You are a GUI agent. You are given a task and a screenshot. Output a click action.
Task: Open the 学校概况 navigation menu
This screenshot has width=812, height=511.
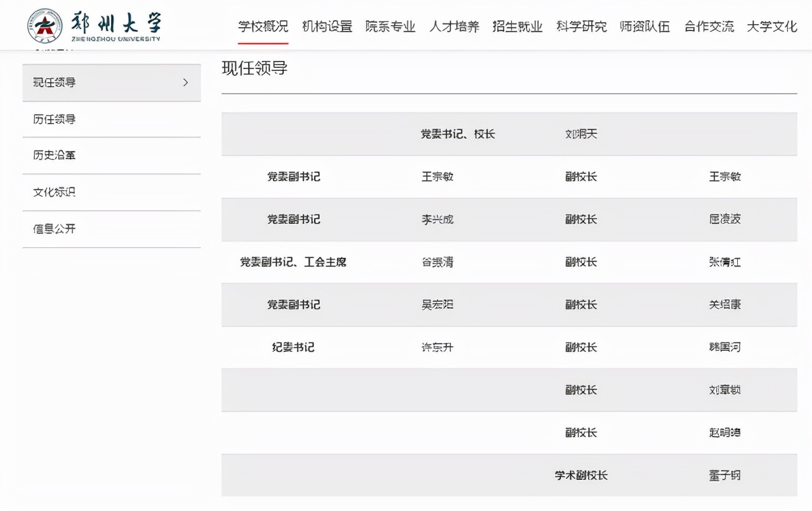[263, 27]
